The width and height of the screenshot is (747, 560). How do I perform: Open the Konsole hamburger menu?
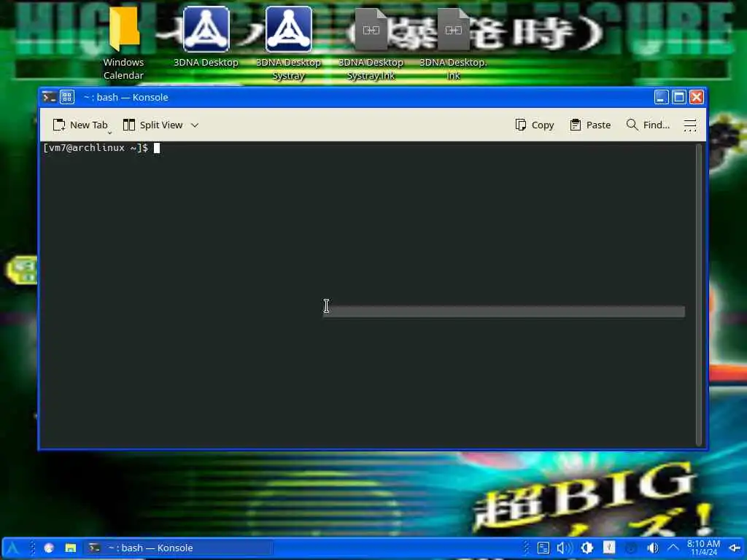click(690, 125)
